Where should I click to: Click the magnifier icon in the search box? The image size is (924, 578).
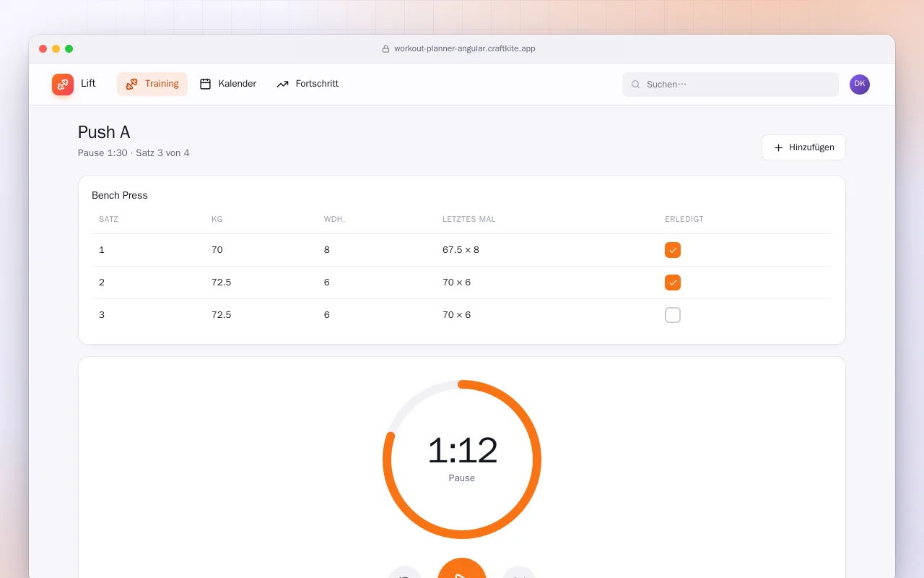click(636, 85)
